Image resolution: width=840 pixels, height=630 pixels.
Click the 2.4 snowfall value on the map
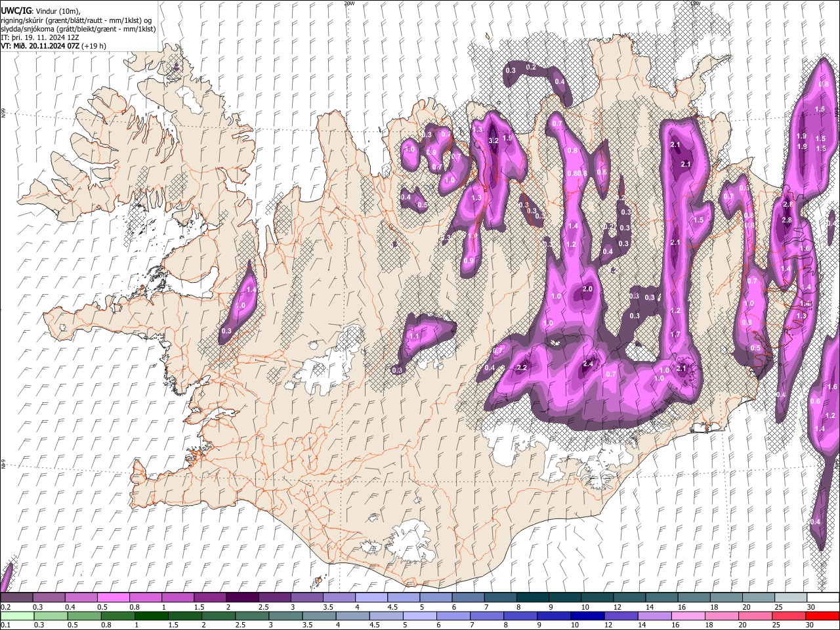(588, 364)
